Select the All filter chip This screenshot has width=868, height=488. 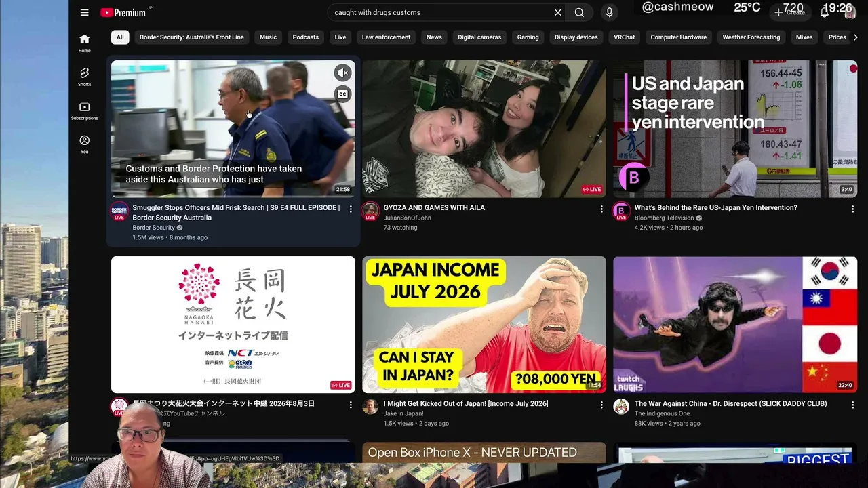pyautogui.click(x=120, y=37)
